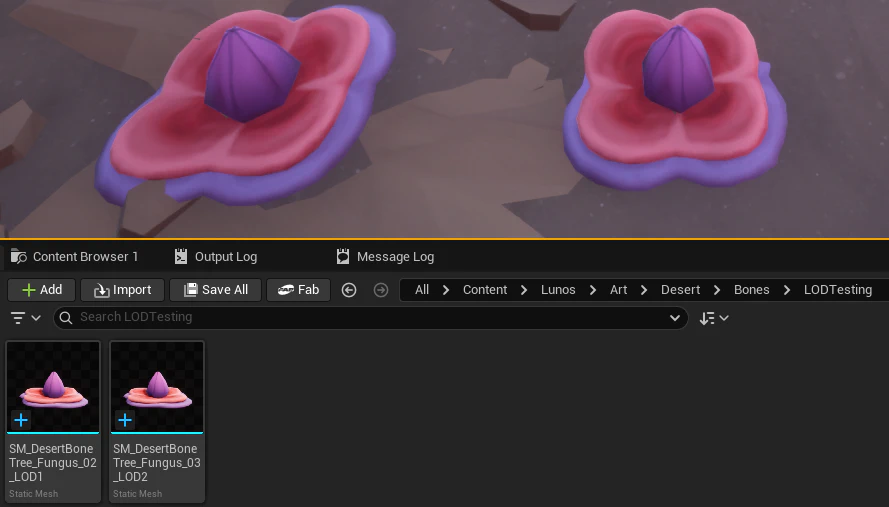This screenshot has height=507, width=889.
Task: Expand the chevron after Art breadcrumb
Action: (x=644, y=290)
